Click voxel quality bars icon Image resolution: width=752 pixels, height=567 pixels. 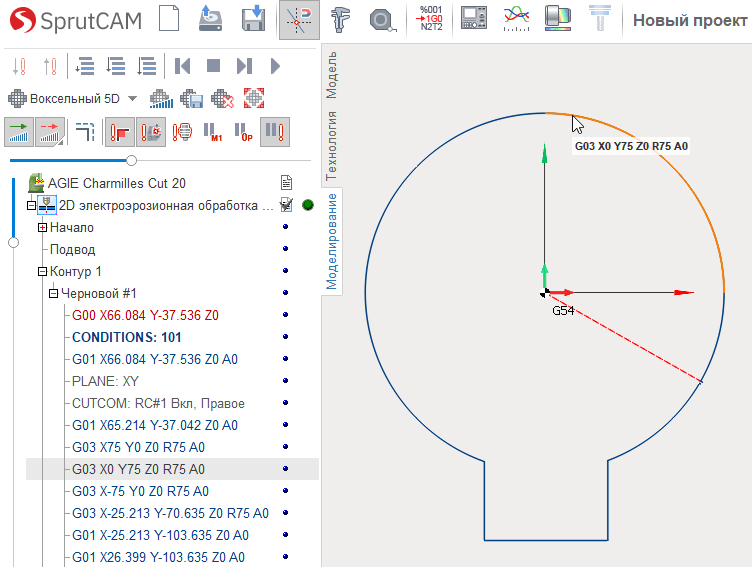161,99
